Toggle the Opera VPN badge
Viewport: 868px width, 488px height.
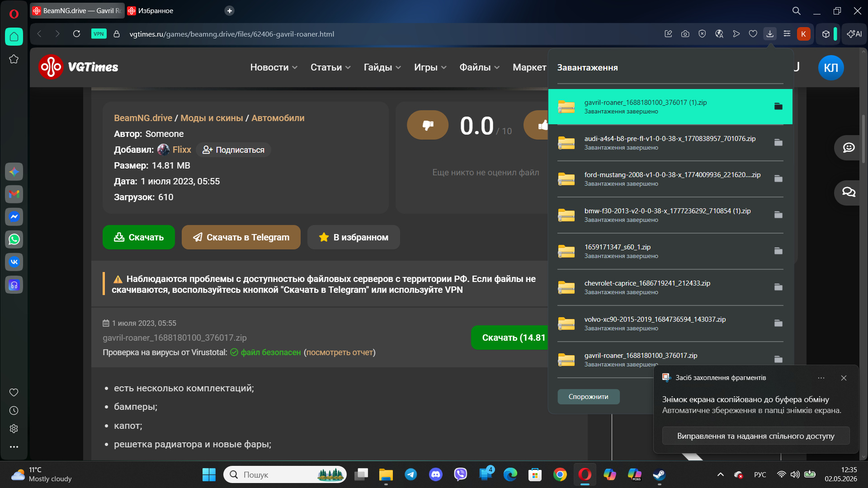click(99, 34)
